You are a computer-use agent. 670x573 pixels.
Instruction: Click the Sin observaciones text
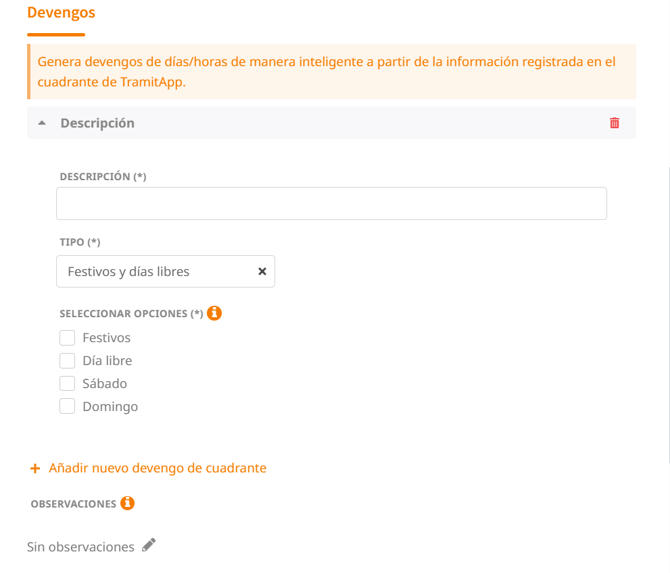click(x=80, y=547)
